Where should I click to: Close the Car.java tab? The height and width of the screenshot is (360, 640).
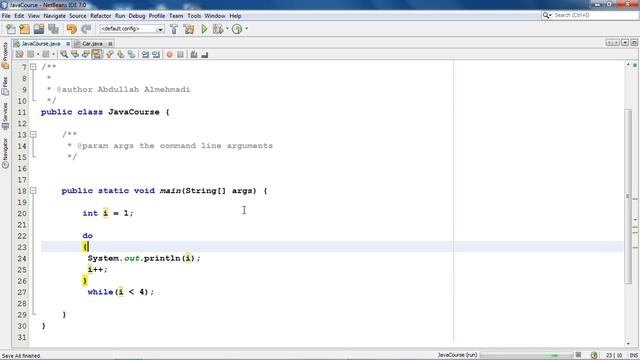(x=110, y=44)
